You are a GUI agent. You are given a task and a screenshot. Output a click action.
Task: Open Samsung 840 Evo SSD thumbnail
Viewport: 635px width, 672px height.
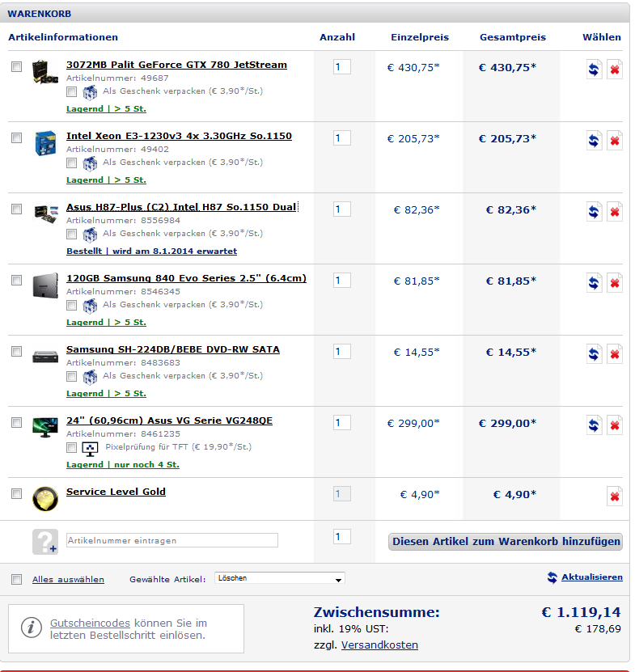45,285
